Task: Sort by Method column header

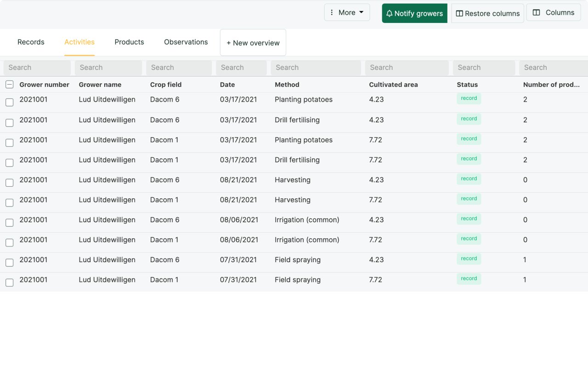Action: point(287,85)
